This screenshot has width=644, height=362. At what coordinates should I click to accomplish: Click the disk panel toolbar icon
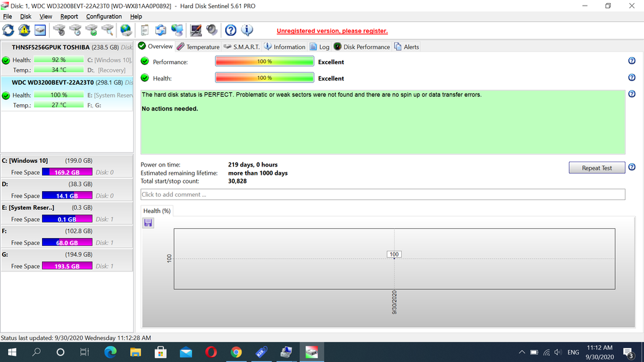[40, 30]
